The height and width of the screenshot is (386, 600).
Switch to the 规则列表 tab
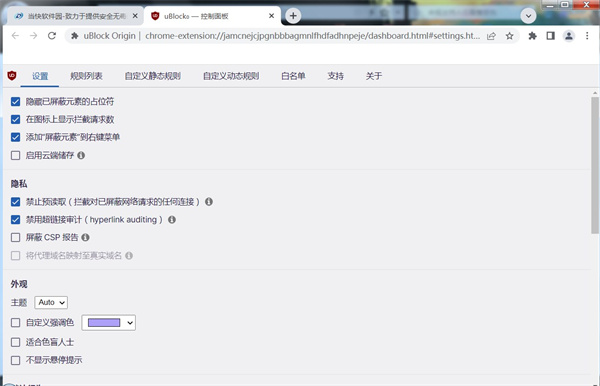tap(86, 76)
